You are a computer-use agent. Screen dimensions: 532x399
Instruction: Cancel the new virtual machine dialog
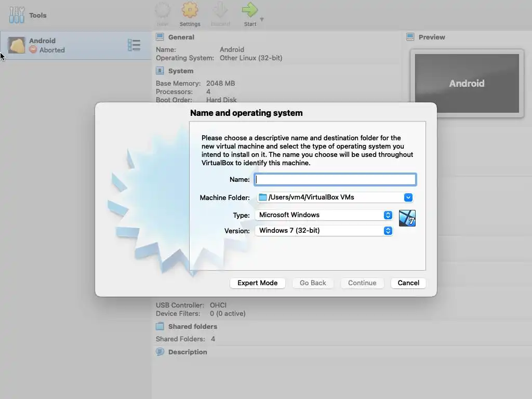point(408,283)
